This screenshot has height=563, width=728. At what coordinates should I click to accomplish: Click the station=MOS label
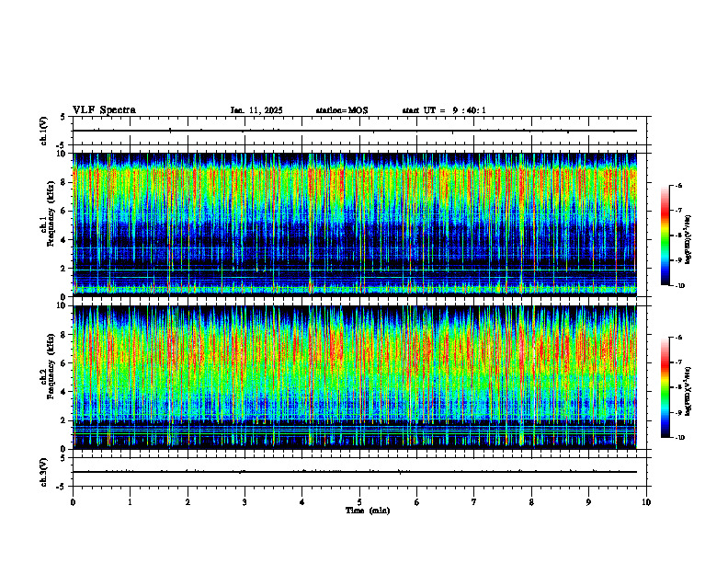click(x=342, y=110)
